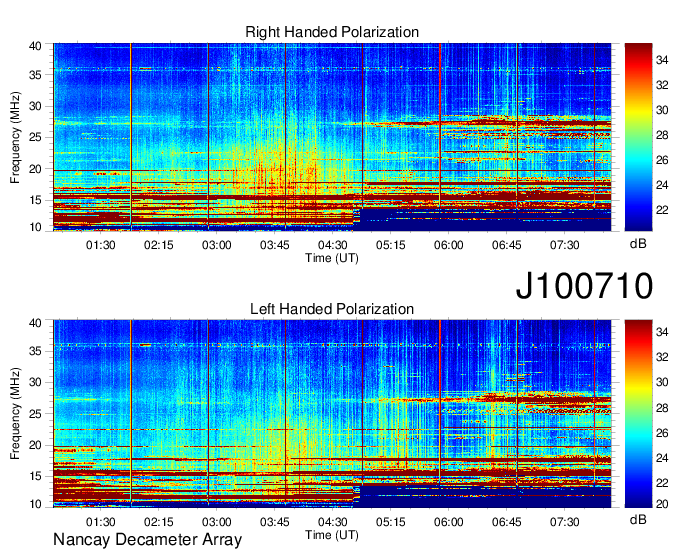Viewport: 680px width, 552px height.
Task: Click the 22 value on Right Handed dB colorbar
Action: [x=662, y=210]
